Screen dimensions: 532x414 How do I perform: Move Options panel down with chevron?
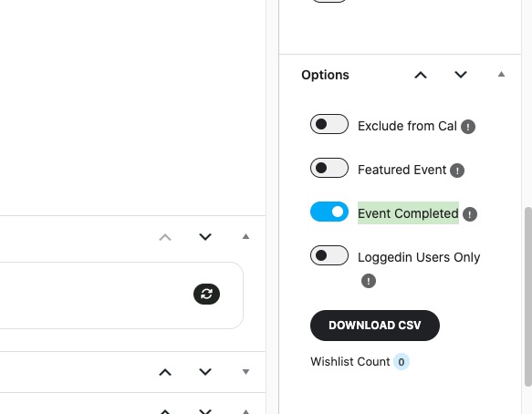click(461, 75)
